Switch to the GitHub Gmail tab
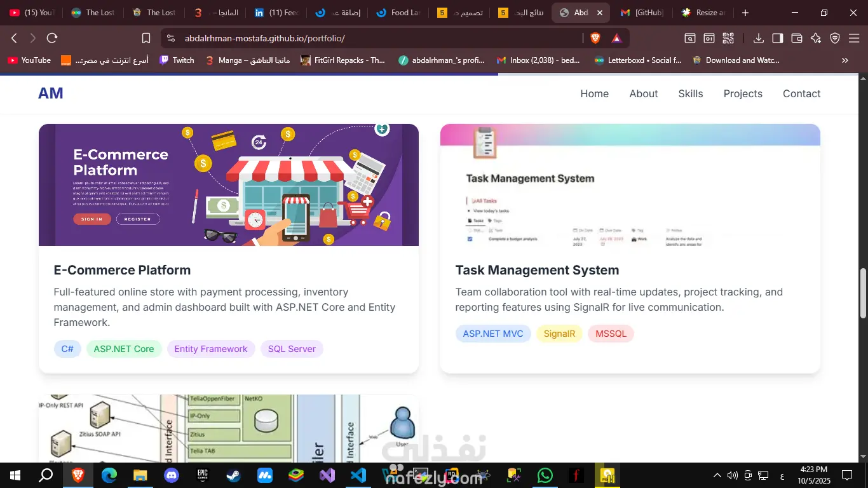 642,13
